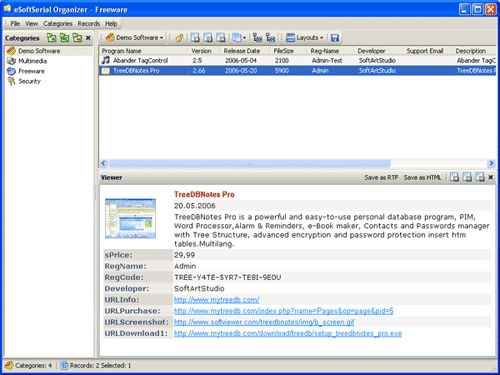
Task: Click the red TreeDBNotes Pro title in Viewer
Action: pyautogui.click(x=204, y=194)
